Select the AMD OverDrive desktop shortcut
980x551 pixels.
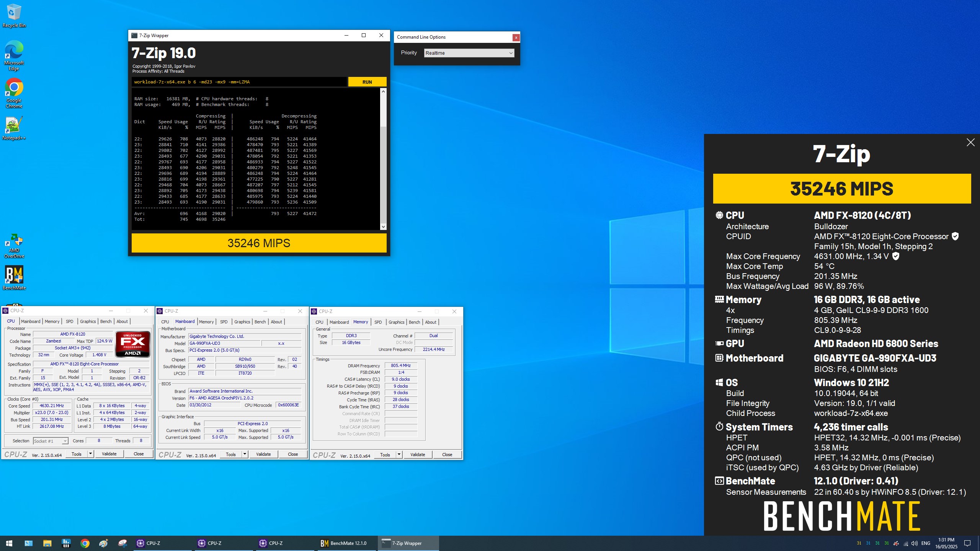(14, 246)
